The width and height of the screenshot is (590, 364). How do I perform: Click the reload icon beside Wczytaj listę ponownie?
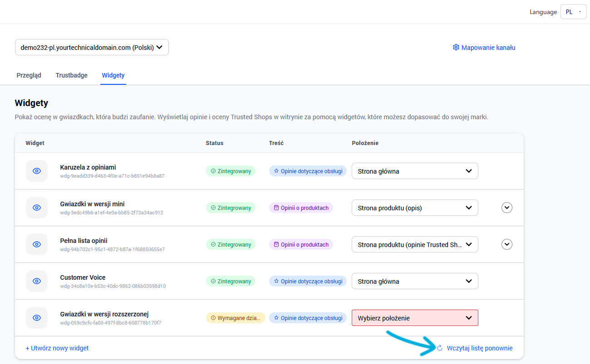pos(439,348)
